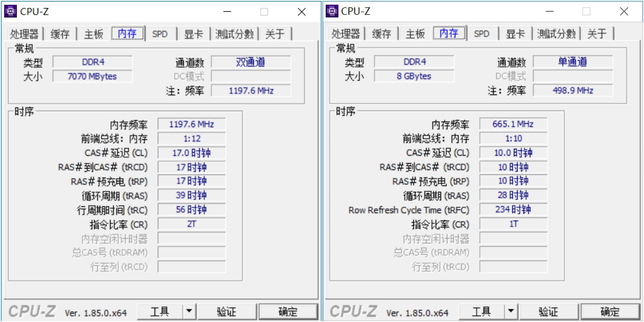The height and width of the screenshot is (322, 644).
Task: Open 显卡 tab in left window
Action: tap(193, 34)
